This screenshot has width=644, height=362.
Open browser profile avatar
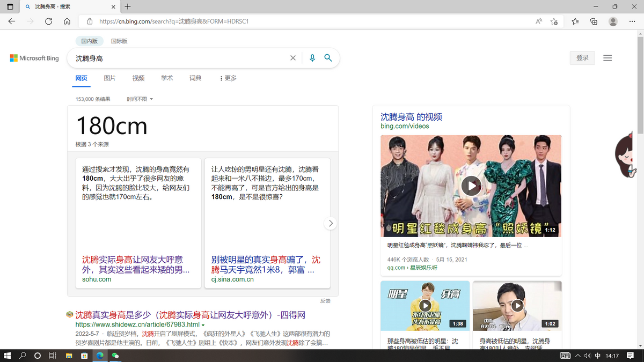(613, 21)
